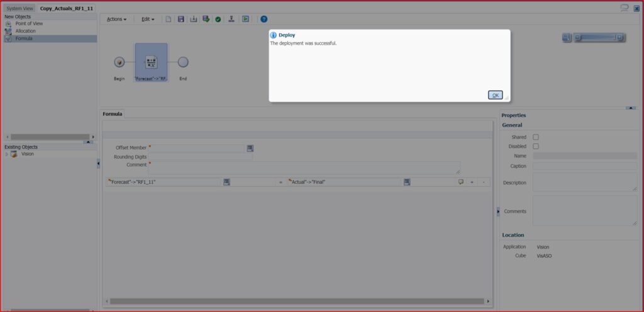Click the zoom magnifier icon in the flowchart area

click(567, 38)
